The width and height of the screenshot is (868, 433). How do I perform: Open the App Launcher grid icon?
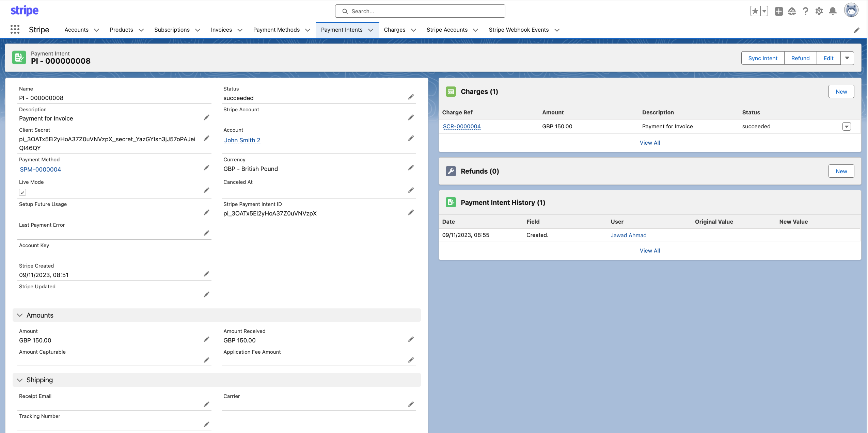pos(15,30)
